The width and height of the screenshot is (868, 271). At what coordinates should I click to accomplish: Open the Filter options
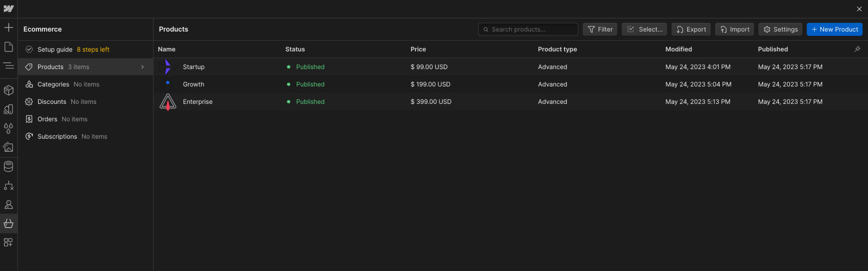[x=600, y=29]
